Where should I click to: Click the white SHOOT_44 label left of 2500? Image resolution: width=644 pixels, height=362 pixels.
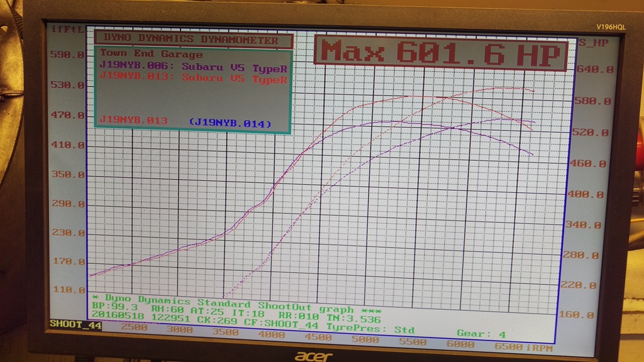click(75, 324)
